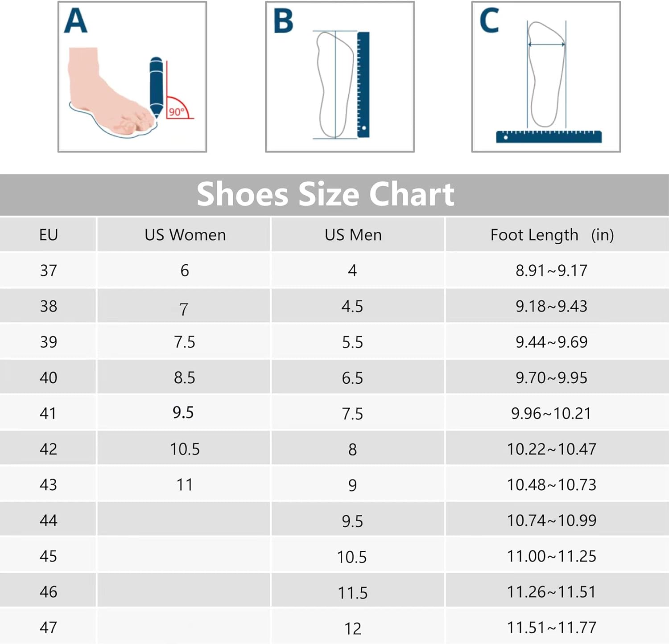The image size is (669, 644).
Task: Select EU size 37 in first row
Action: tap(48, 271)
